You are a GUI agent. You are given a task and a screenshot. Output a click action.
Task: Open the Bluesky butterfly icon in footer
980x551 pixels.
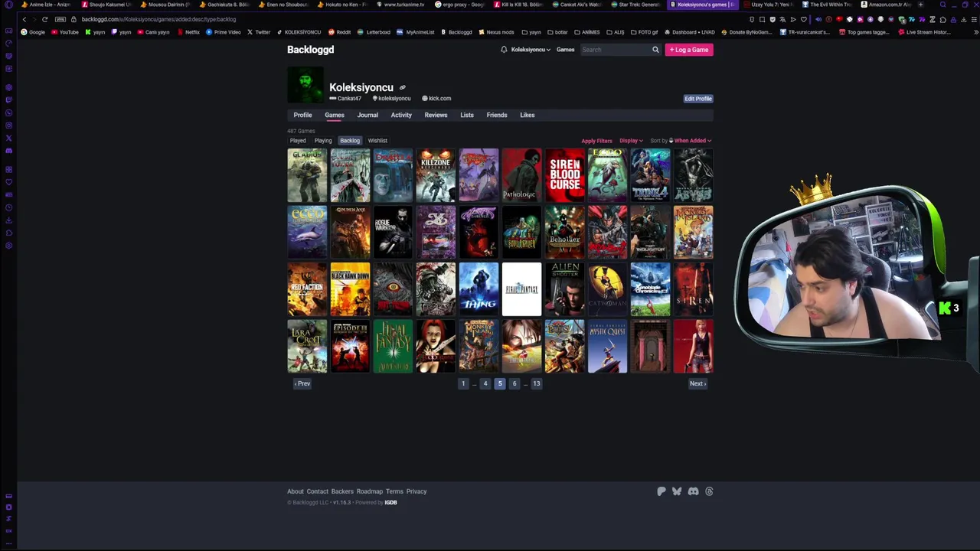[677, 491]
